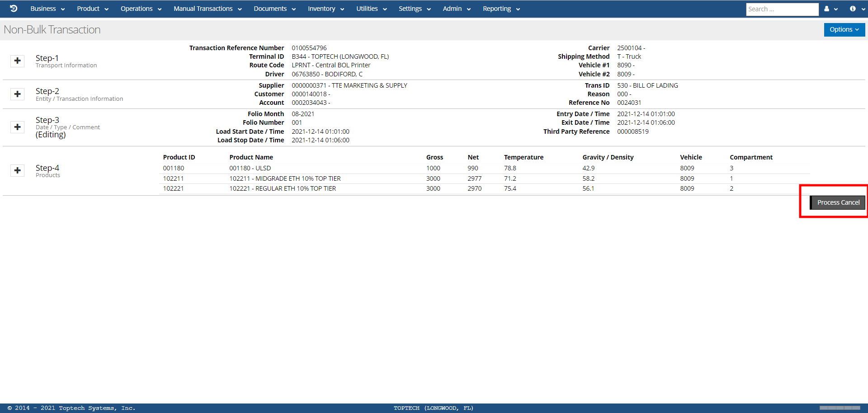
Task: Open the Admin menu
Action: [x=457, y=9]
